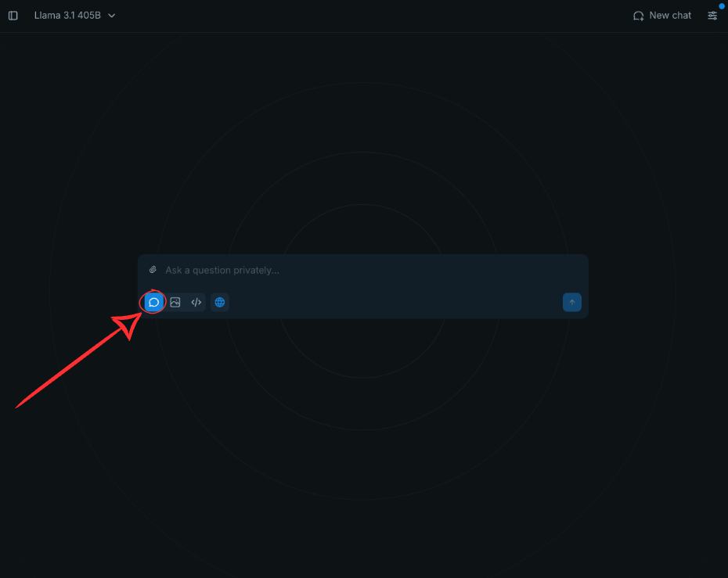Click the new chat bubble icon

639,16
